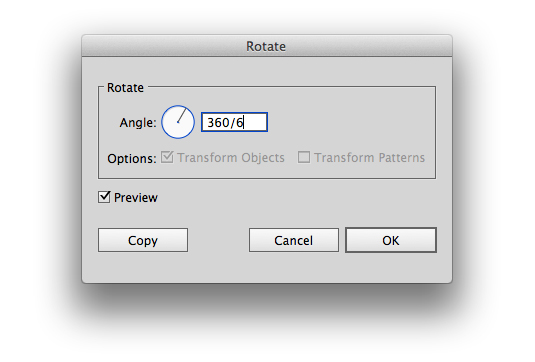This screenshot has height=362, width=535.
Task: Uncheck the Preview checkbox
Action: click(x=104, y=197)
